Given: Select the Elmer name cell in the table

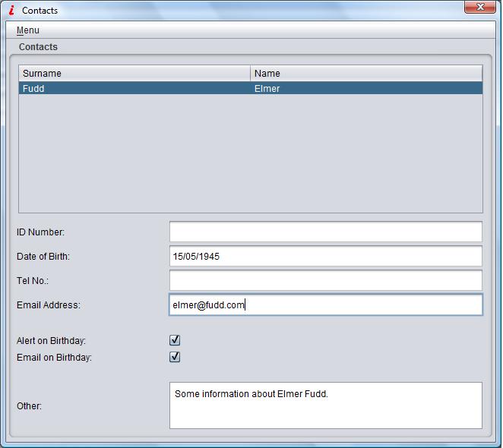Looking at the screenshot, I should [366, 89].
